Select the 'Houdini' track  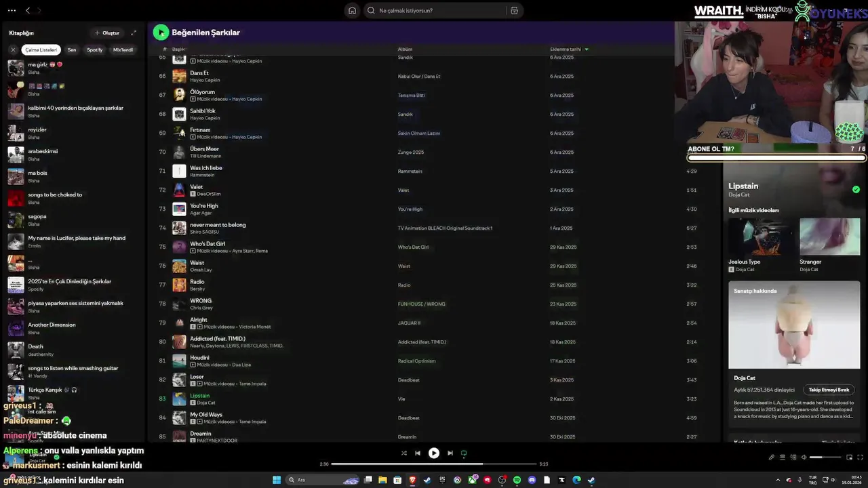(199, 357)
